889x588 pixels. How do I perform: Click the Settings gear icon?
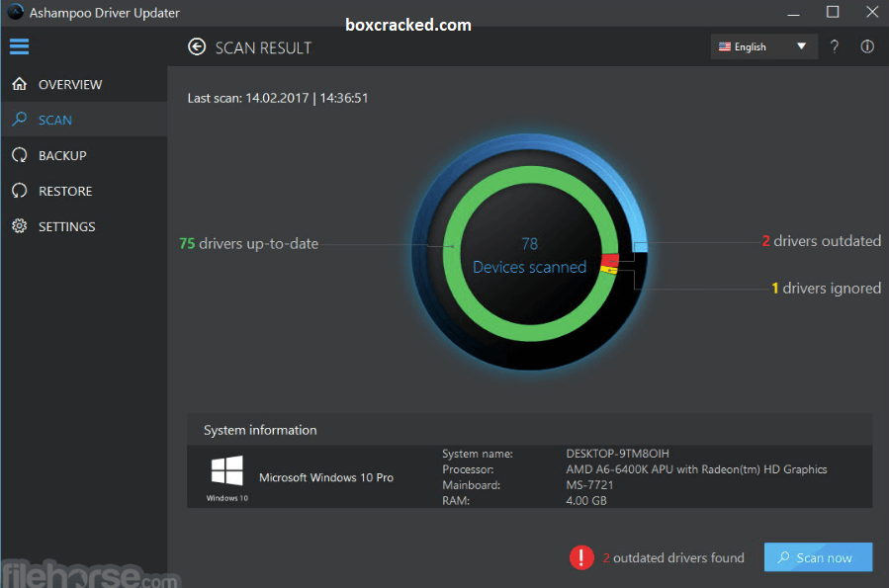click(x=19, y=226)
